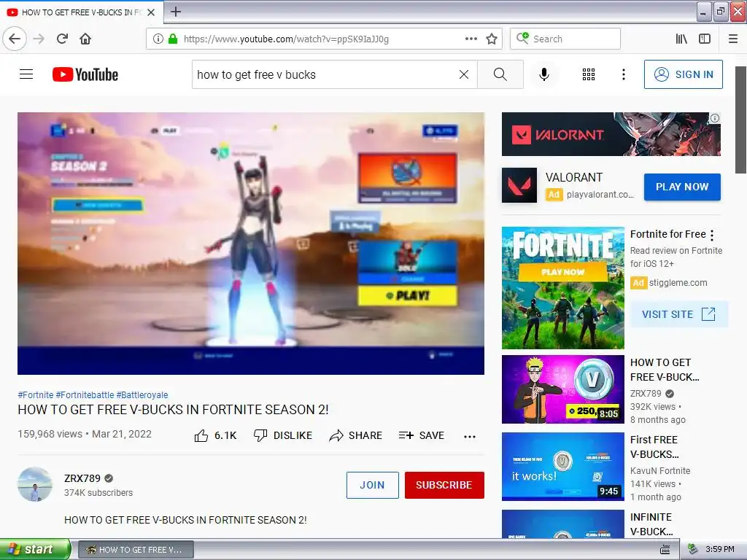
Task: Click the stiggleme.com ad link
Action: pos(678,282)
